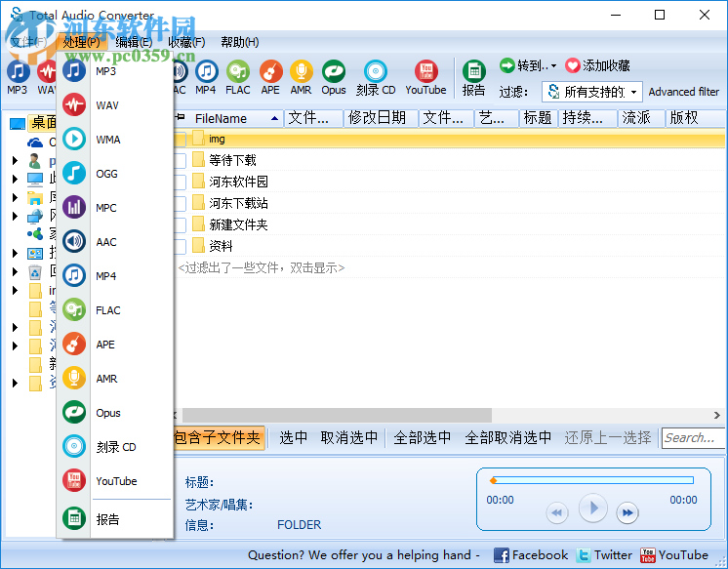The height and width of the screenshot is (569, 728).
Task: Open the 编辑(E) menu
Action: pos(134,42)
